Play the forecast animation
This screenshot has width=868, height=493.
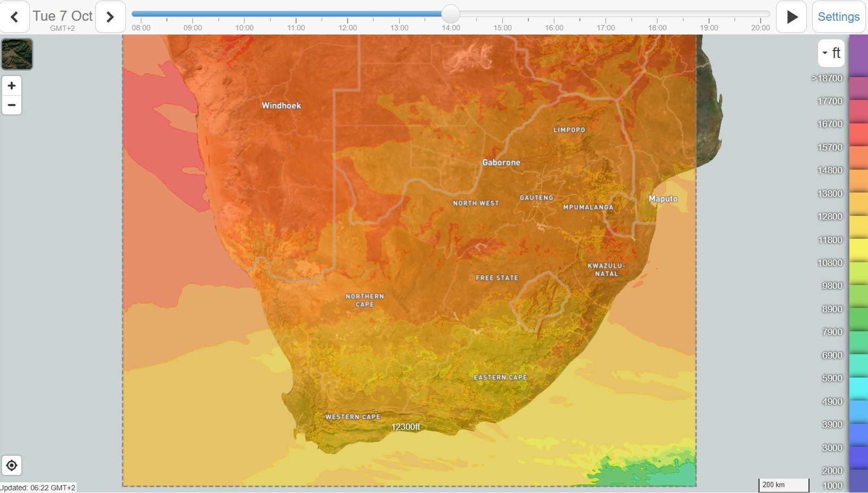(x=791, y=17)
